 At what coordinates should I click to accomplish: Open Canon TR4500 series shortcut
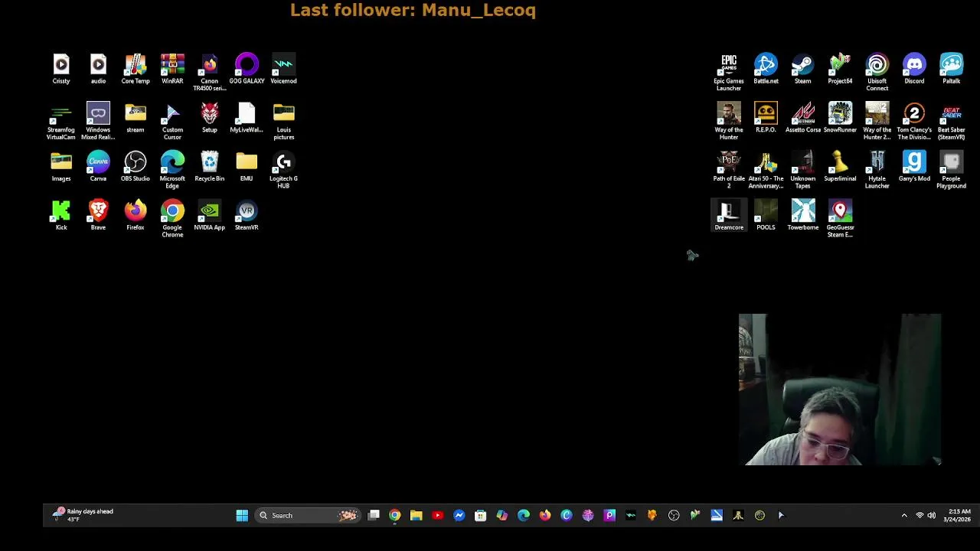point(209,72)
